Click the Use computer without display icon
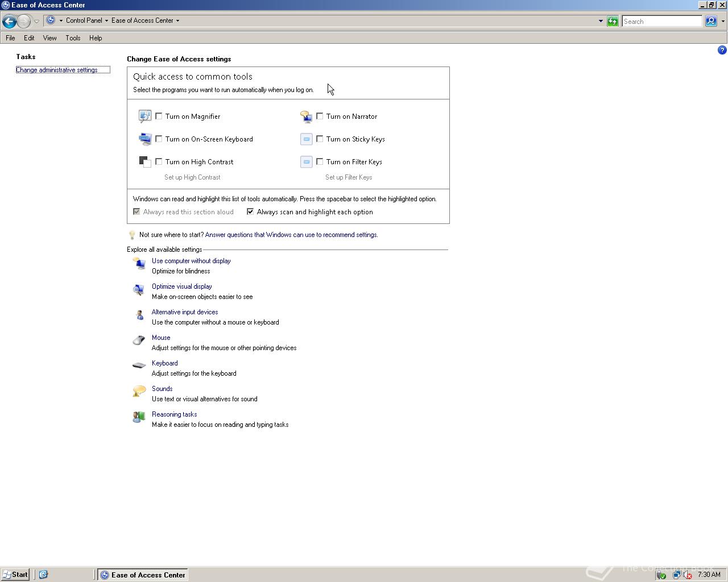Viewport: 728px width, 582px height. (139, 263)
